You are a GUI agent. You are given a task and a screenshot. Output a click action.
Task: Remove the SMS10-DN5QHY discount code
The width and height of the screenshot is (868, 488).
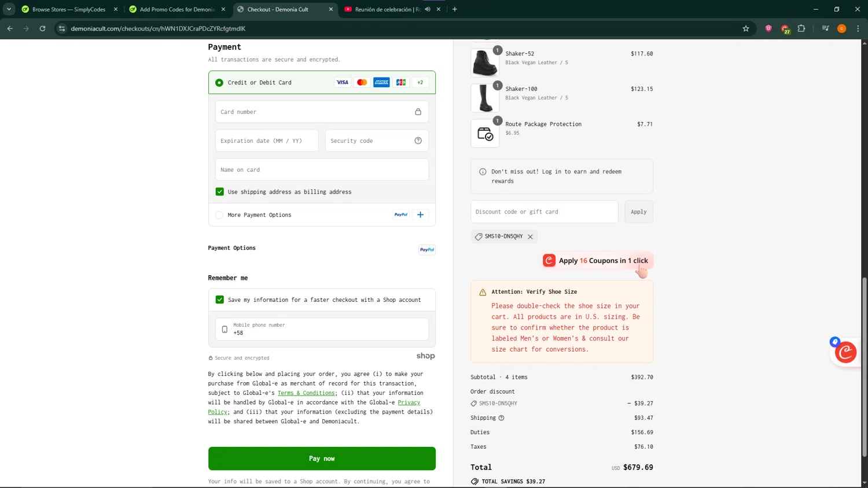(x=530, y=236)
